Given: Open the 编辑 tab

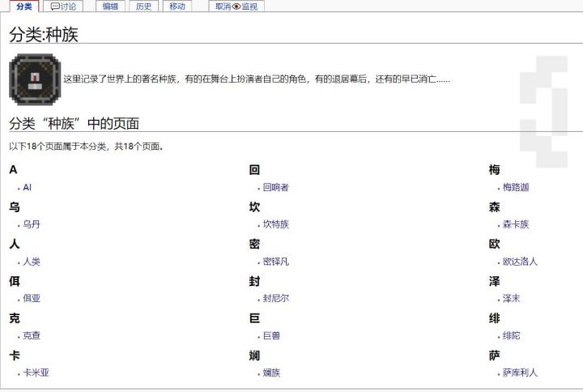Looking at the screenshot, I should tap(110, 6).
